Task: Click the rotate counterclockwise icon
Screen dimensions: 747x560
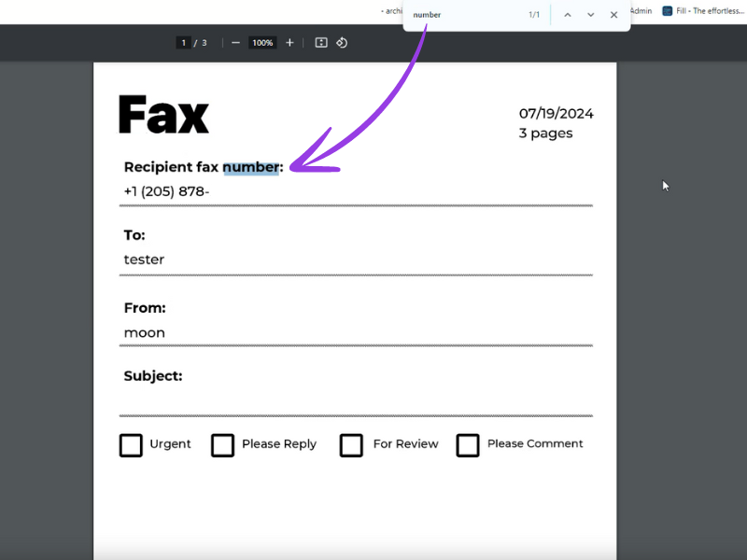Action: coord(342,43)
